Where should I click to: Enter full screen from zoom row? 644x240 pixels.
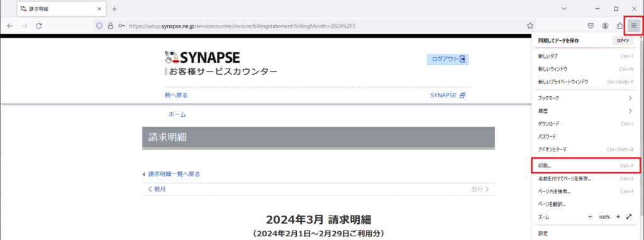tap(629, 217)
